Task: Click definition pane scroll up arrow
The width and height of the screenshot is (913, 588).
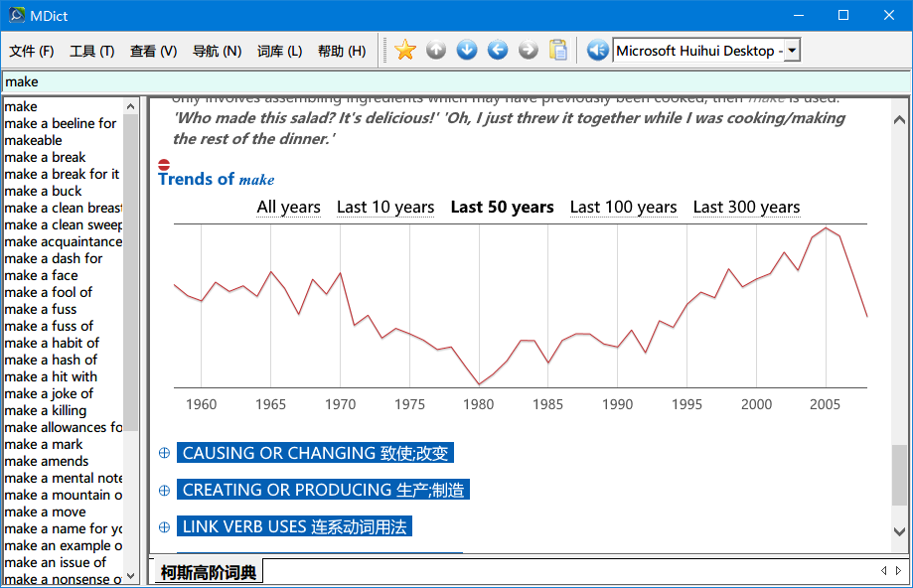Action: (x=900, y=120)
